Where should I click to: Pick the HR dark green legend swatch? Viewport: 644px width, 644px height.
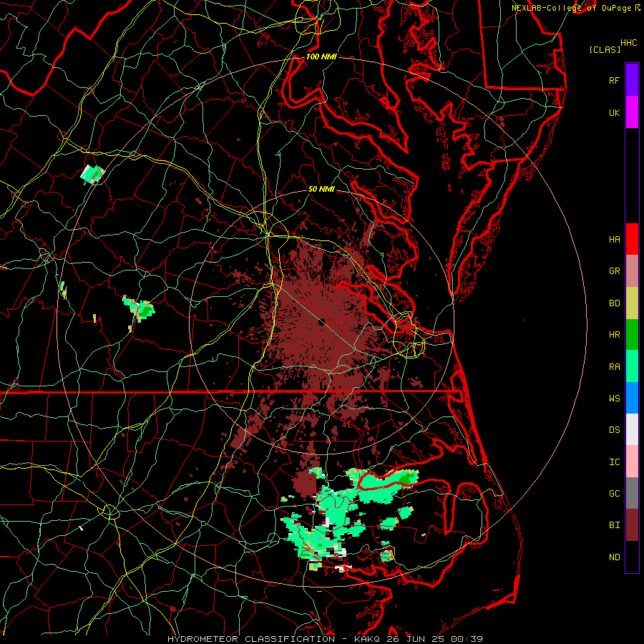[x=632, y=335]
